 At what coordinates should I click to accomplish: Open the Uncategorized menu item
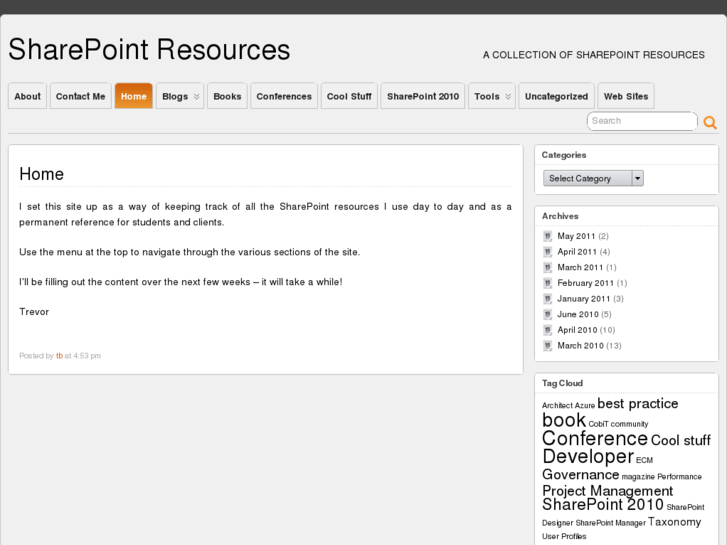[x=556, y=96]
